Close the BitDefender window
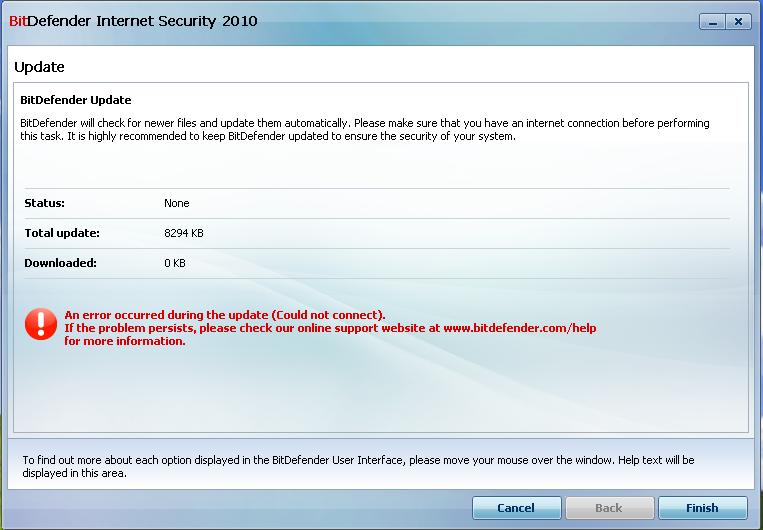The height and width of the screenshot is (530, 763). click(738, 22)
